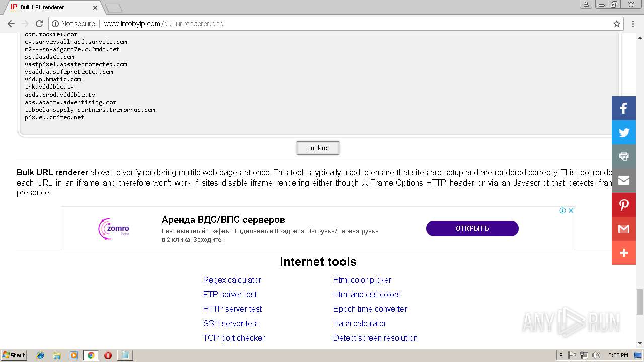Open Regex calculator link
Image resolution: width=644 pixels, height=362 pixels.
[x=232, y=280]
